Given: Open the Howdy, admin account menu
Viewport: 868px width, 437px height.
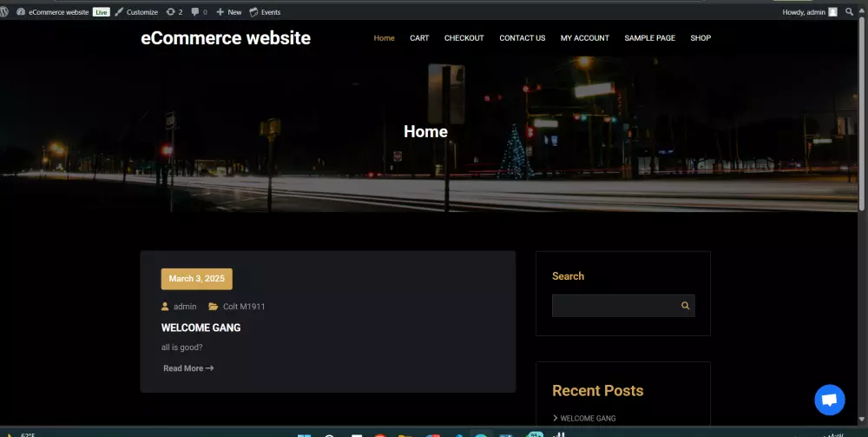Looking at the screenshot, I should 809,12.
